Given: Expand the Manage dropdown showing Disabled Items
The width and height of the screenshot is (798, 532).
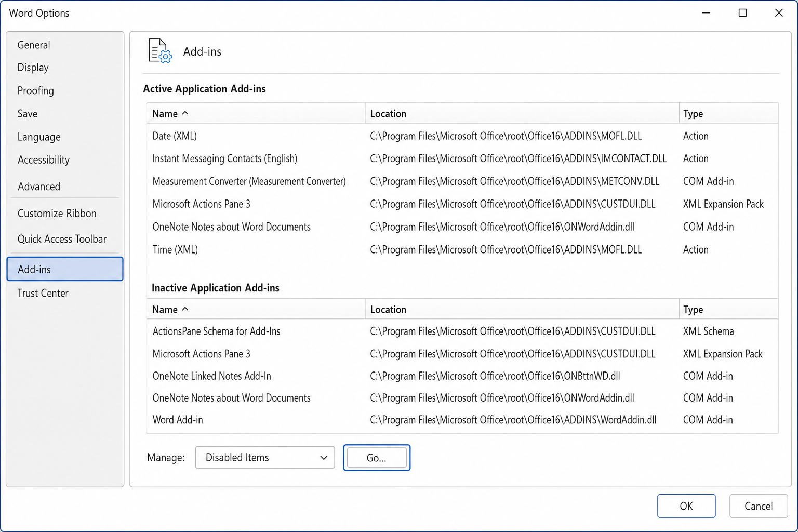Looking at the screenshot, I should click(x=265, y=457).
